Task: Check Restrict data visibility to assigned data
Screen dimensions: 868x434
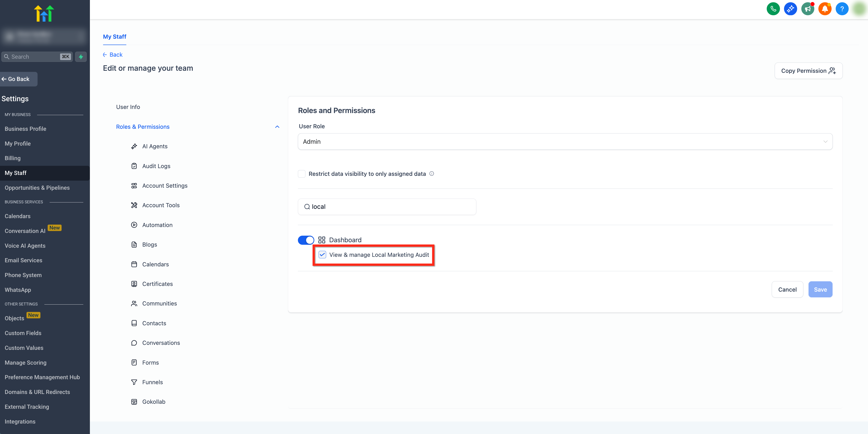Action: (x=302, y=174)
